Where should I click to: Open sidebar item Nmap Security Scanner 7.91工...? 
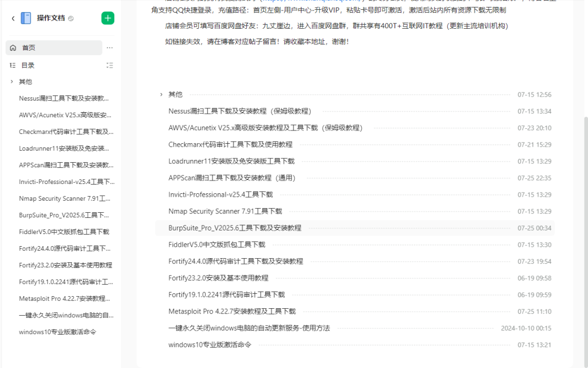64,198
